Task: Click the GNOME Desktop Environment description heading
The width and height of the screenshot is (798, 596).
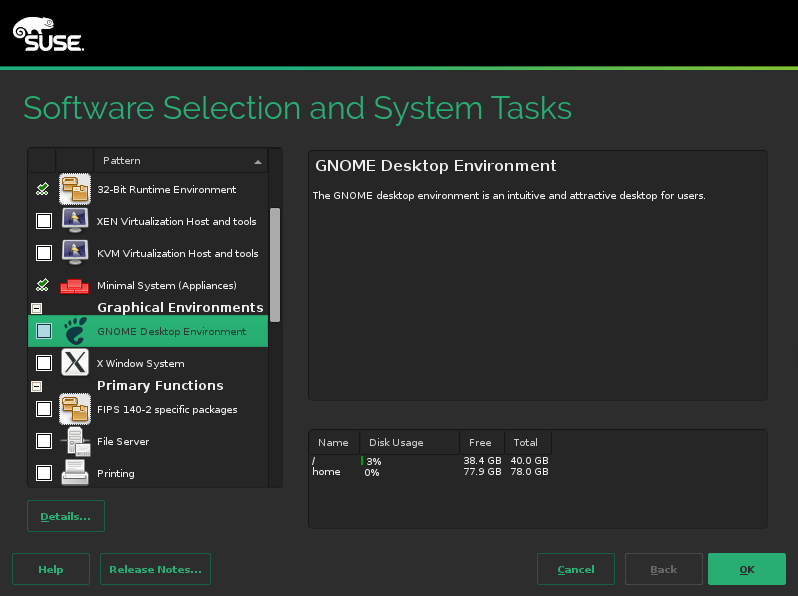Action: pyautogui.click(x=435, y=165)
